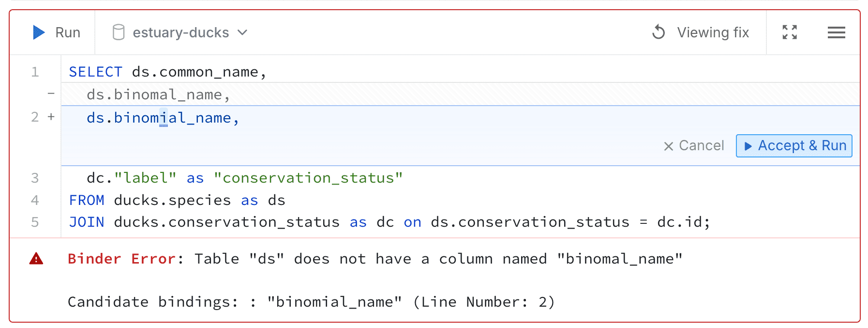Click the play icon in Accept & Run
The width and height of the screenshot is (868, 328).
[x=748, y=146]
